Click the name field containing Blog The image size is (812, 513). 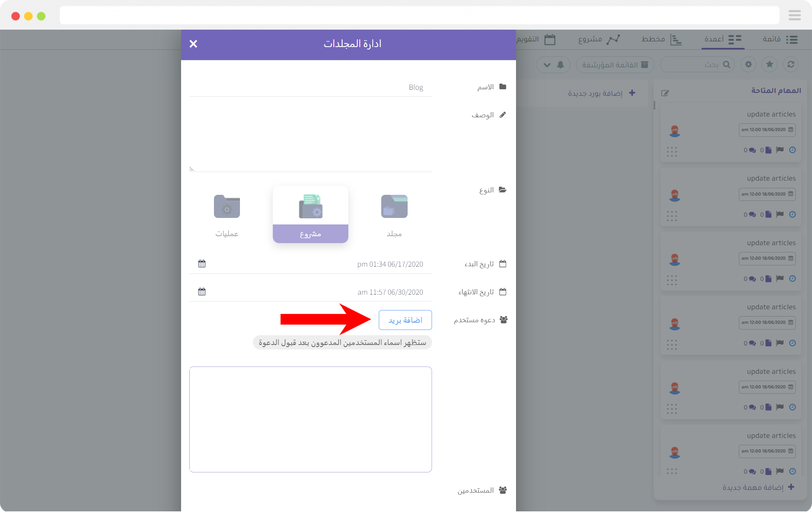pos(311,87)
